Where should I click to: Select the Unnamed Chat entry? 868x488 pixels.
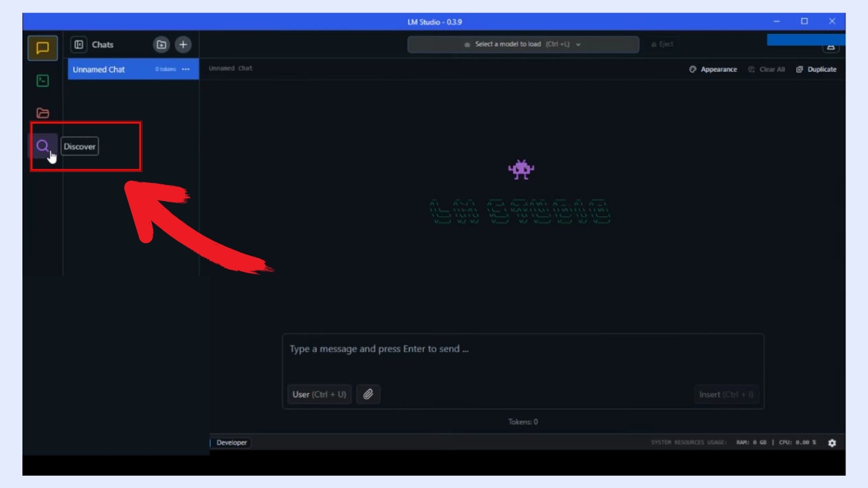(x=99, y=69)
